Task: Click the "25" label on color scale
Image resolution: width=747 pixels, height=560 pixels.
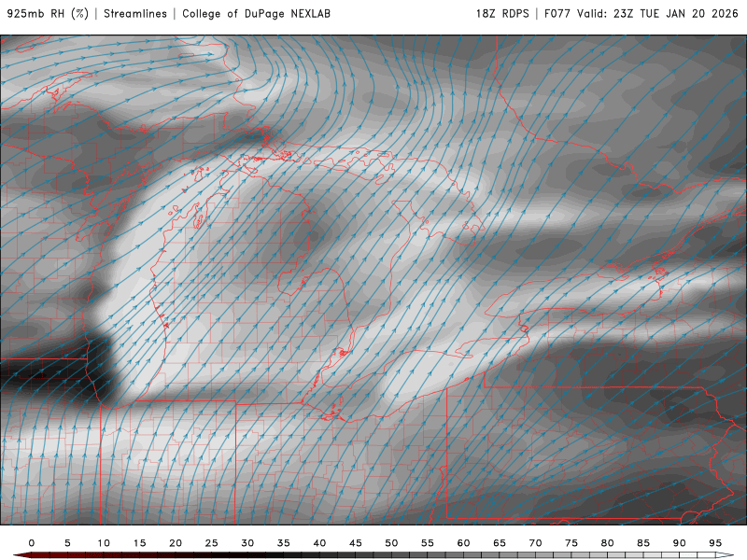Action: (x=212, y=543)
